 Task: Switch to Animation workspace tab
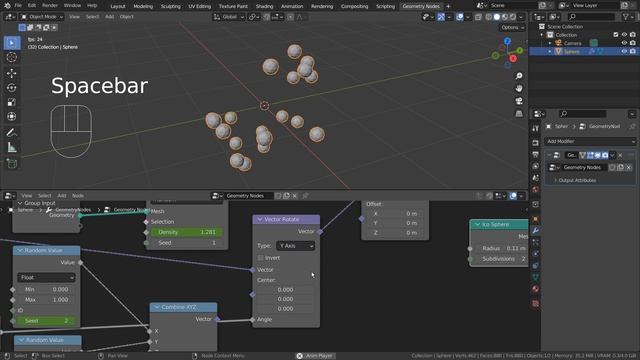click(292, 6)
